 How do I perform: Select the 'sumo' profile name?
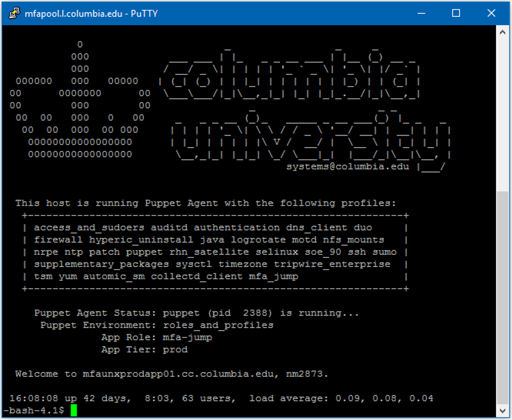point(385,252)
